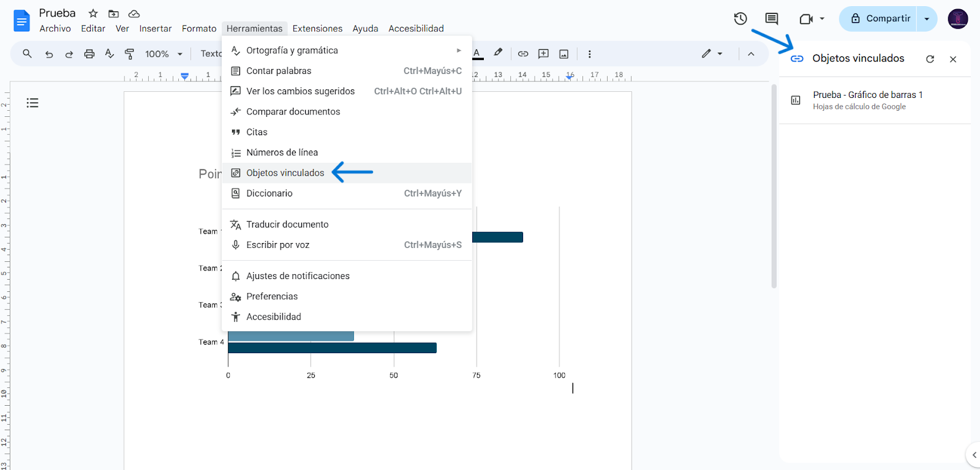Choose Objetos vinculados menu entry
Screen dimensions: 980x470
tap(347, 173)
